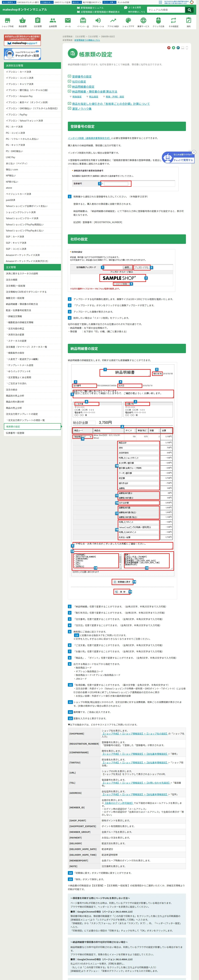Open [SHOPNAME] ショップ名の設定 table link
Image resolution: width=199 pixels, height=980 pixels.
[135, 734]
